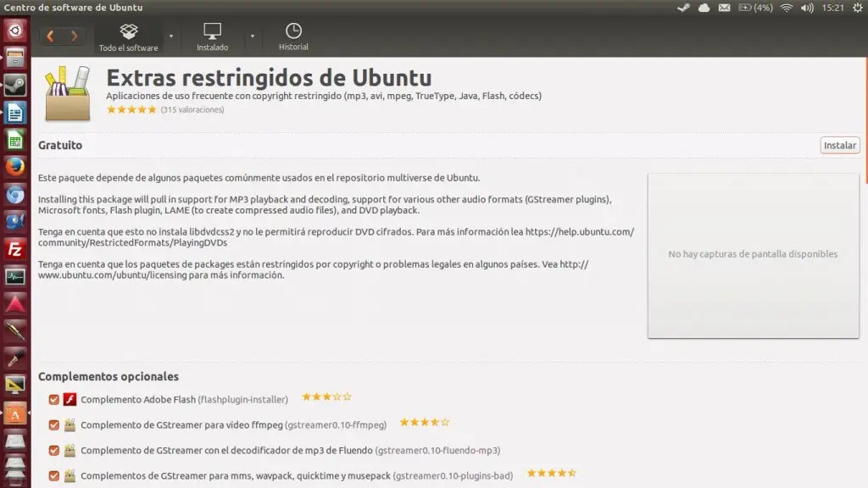Click the 15:21 clock in the panel

click(832, 8)
